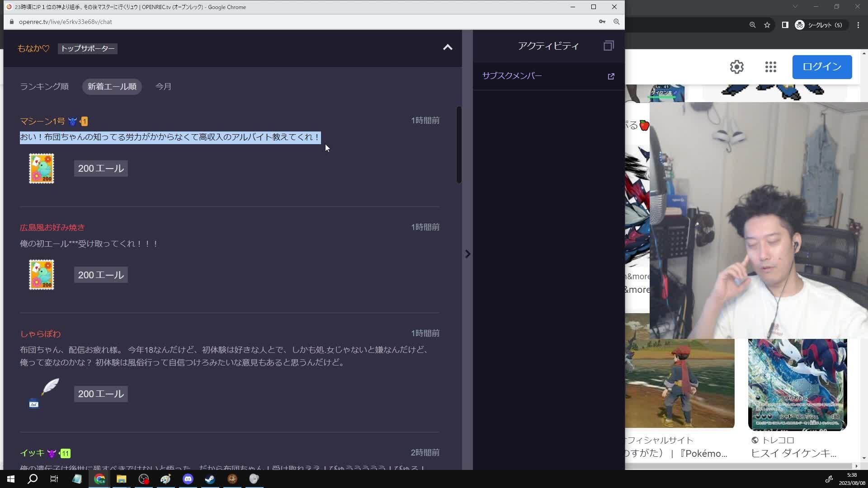Open イッキ user profile
Screen dimensions: 868x488
[32, 453]
